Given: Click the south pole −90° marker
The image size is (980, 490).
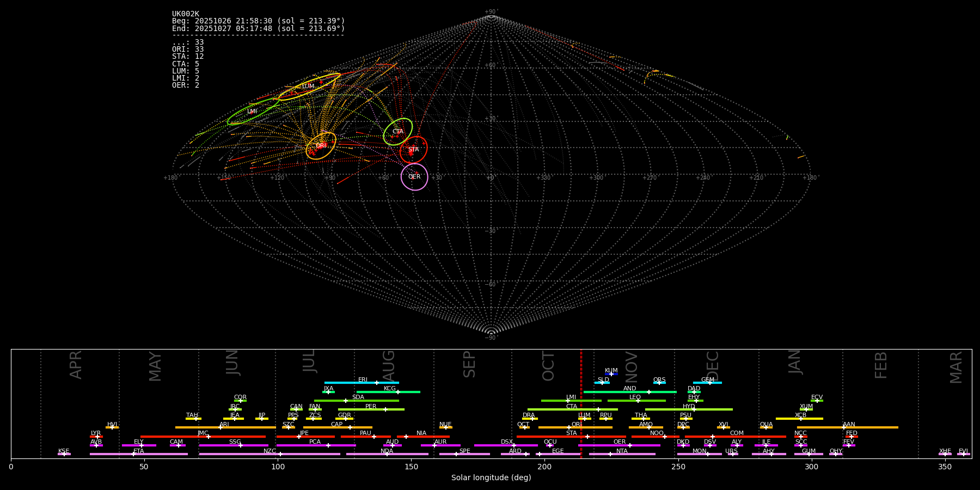Looking at the screenshot, I should click(491, 338).
